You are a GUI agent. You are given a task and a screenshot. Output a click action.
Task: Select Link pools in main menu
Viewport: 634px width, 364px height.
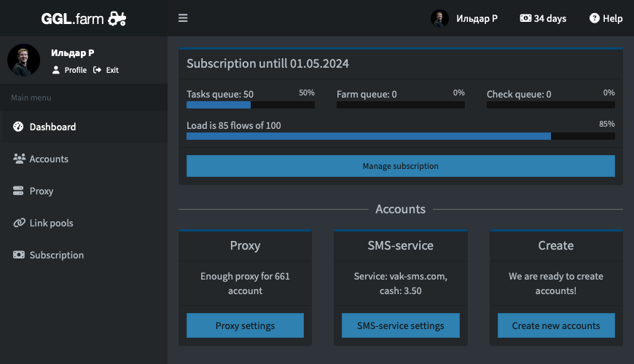coord(51,223)
